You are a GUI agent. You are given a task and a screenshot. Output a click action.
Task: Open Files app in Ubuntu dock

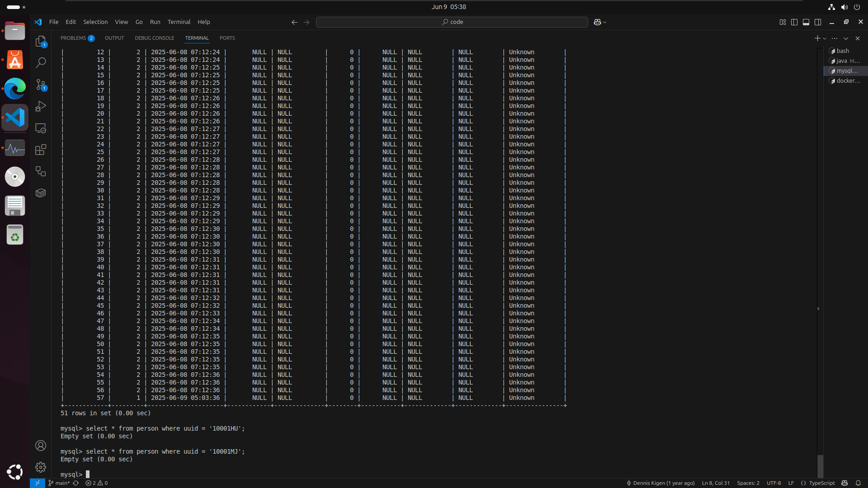tap(15, 31)
